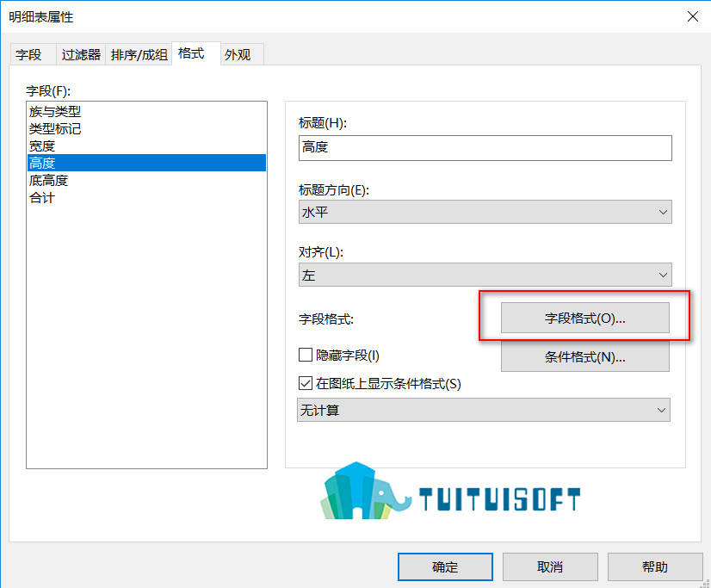The height and width of the screenshot is (588, 711).
Task: Open help with the 帮助 button
Action: coord(655,566)
